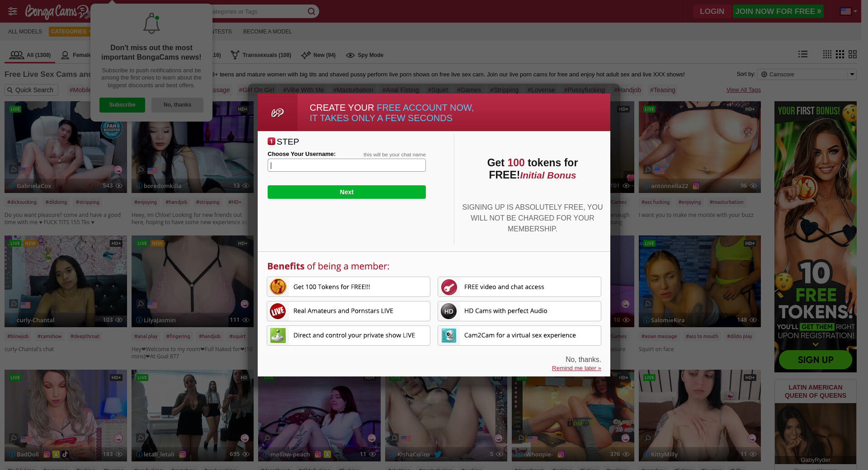Screen dimensions: 868x470
Task: Open BadDoll's TikTok icon
Action: tap(65, 454)
